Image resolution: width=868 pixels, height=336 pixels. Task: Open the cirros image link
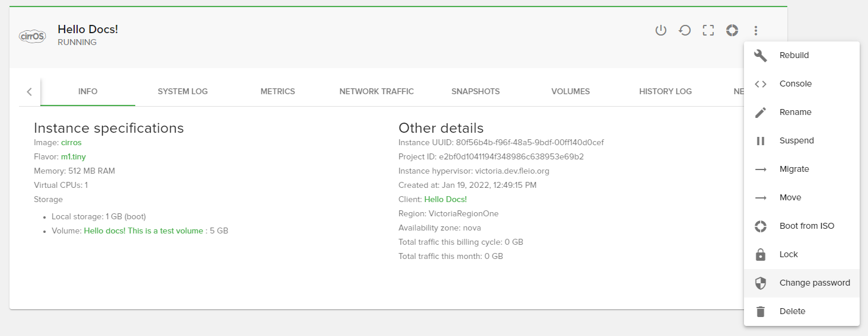point(71,143)
